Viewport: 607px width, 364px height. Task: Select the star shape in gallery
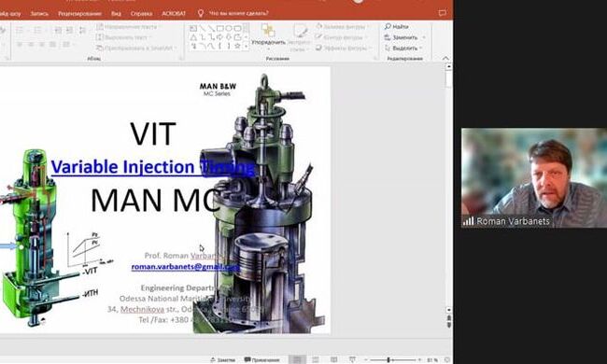pyautogui.click(x=238, y=46)
